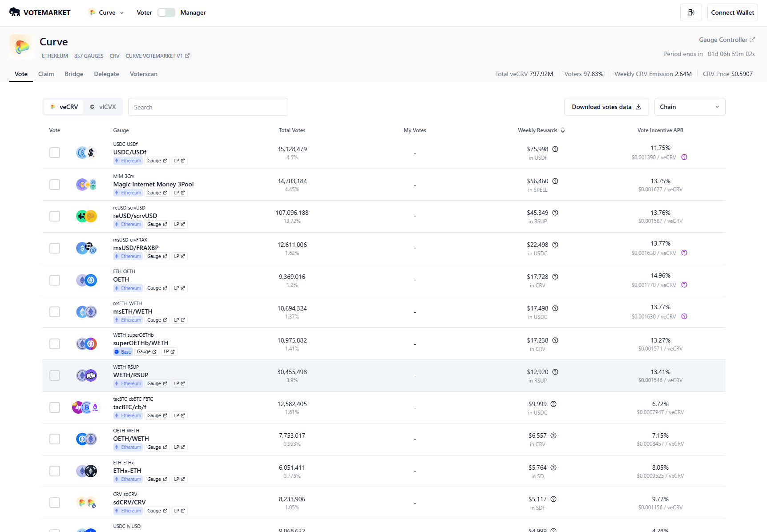Check the WETH/RSUP vote checkbox
Screen dimensions: 767x532
click(x=55, y=375)
